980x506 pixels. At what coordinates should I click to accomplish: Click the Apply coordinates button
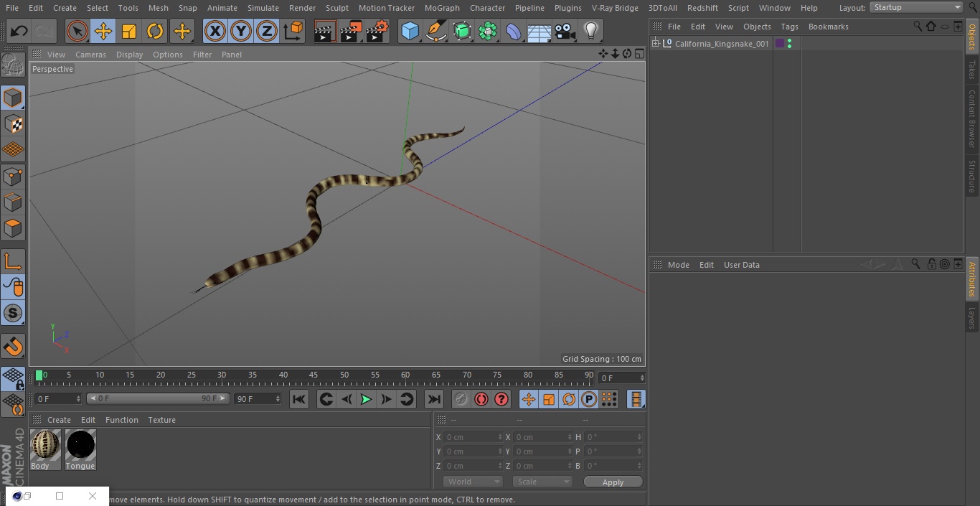click(x=613, y=482)
